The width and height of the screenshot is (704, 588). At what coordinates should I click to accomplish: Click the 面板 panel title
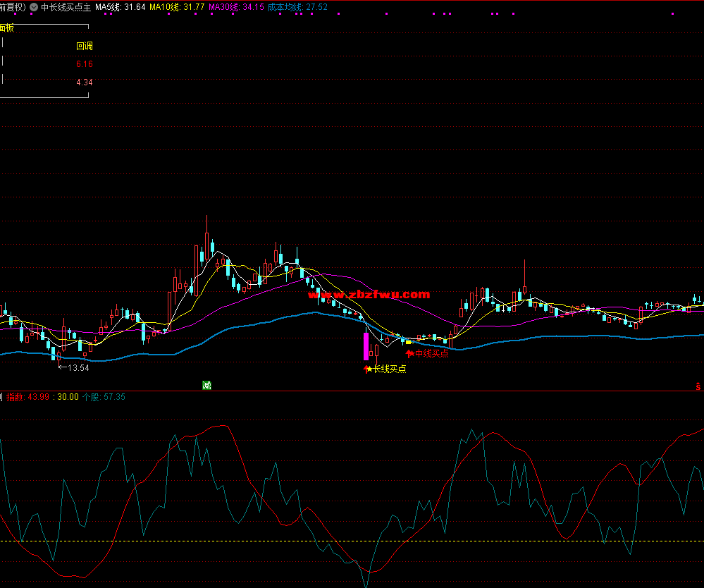(6, 28)
